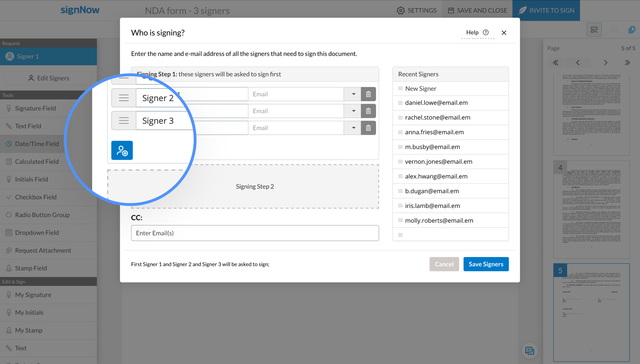Select daniel.lowe@email.em from Recent Signers
The width and height of the screenshot is (640, 364).
tap(436, 102)
